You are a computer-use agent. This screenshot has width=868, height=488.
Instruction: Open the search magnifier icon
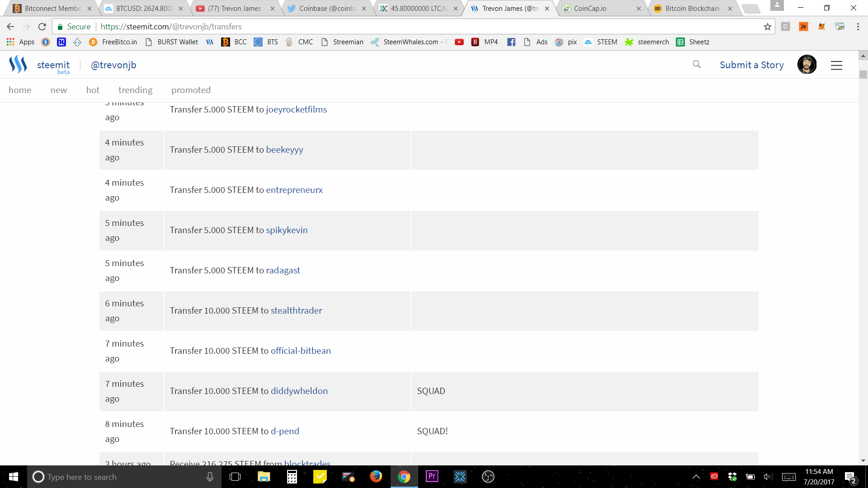697,65
